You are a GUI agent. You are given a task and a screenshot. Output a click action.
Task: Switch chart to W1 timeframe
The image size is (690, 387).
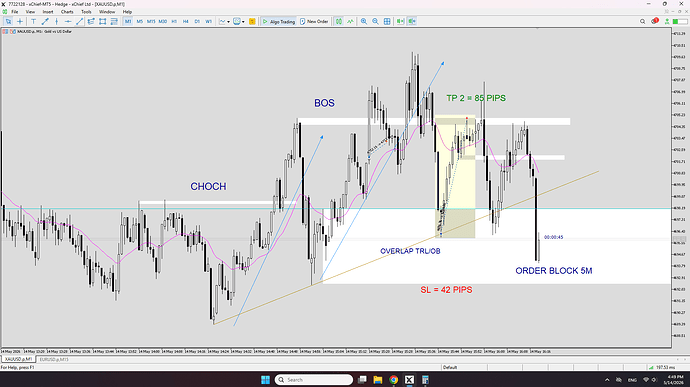(x=209, y=21)
